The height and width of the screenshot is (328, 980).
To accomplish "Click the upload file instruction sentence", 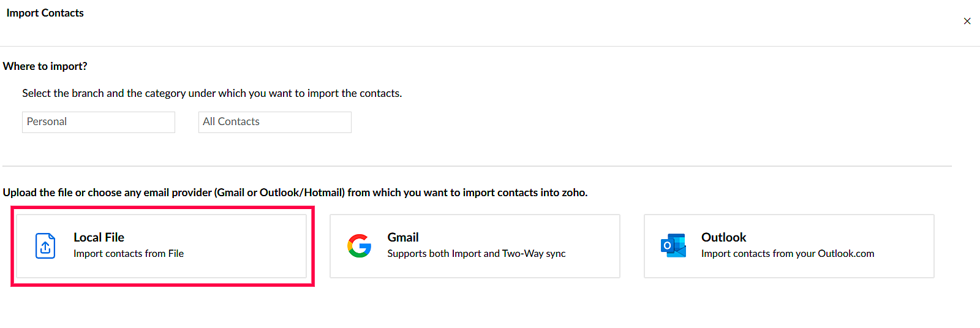I will (x=295, y=193).
